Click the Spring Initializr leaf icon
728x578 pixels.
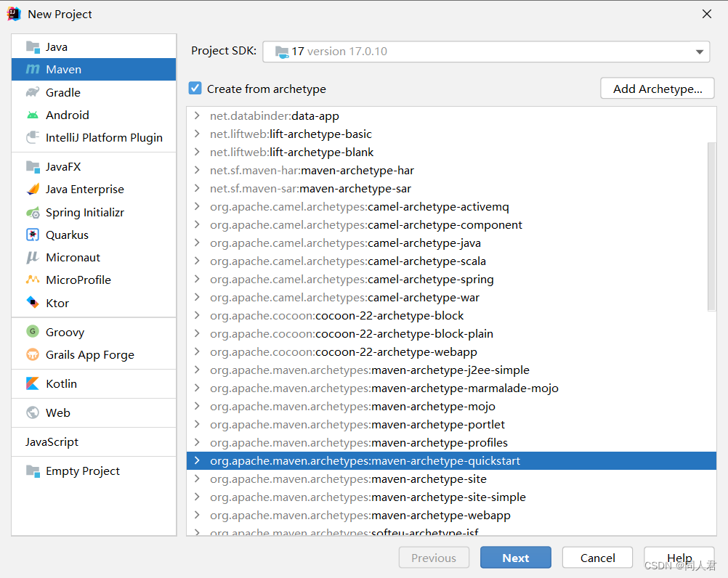pyautogui.click(x=33, y=213)
